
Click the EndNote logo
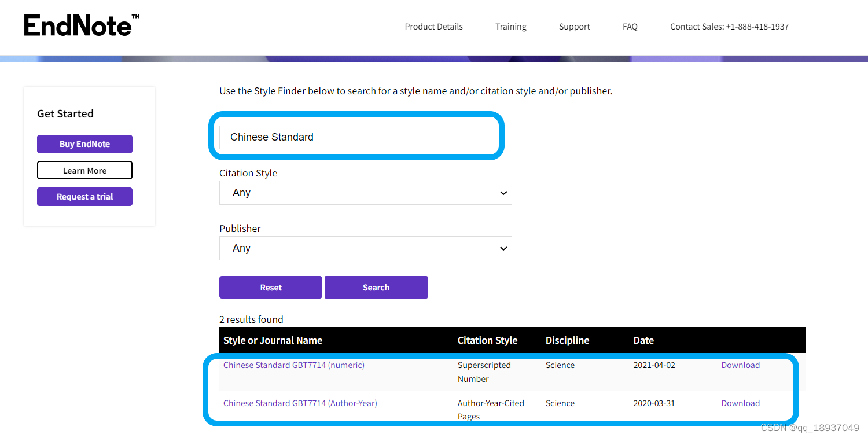pyautogui.click(x=82, y=25)
